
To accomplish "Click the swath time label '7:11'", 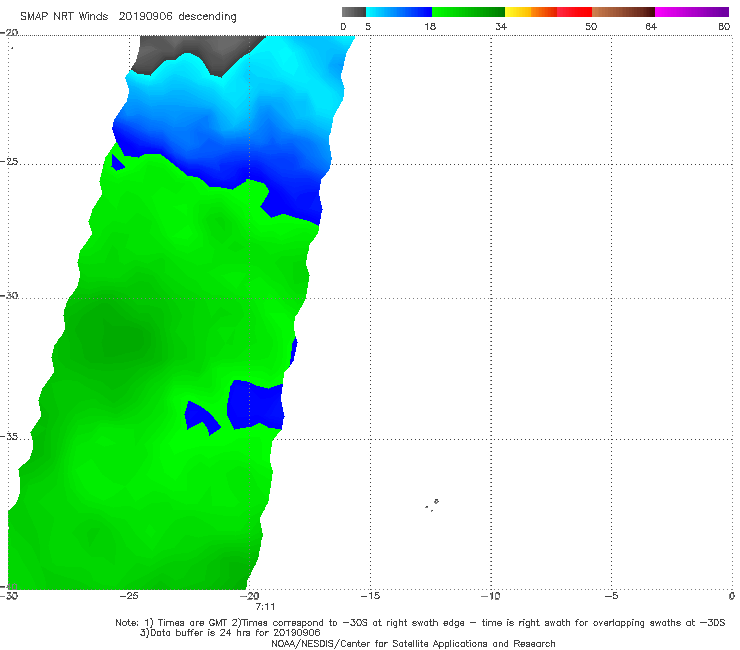I will [x=265, y=607].
